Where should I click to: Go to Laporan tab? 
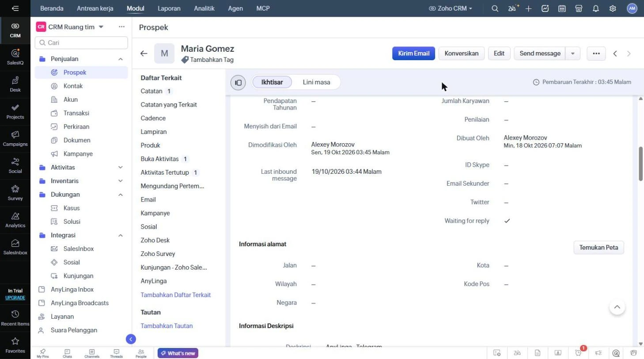coord(169,8)
